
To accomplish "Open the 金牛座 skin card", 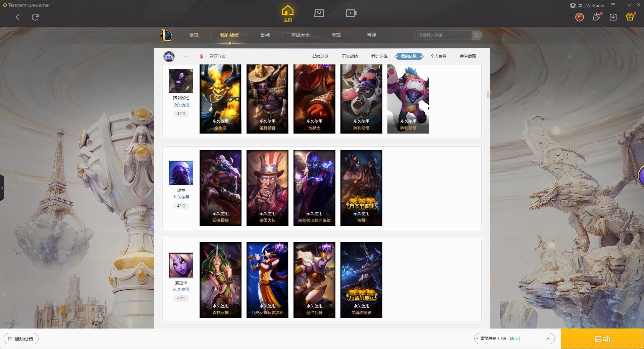I will 220,99.
